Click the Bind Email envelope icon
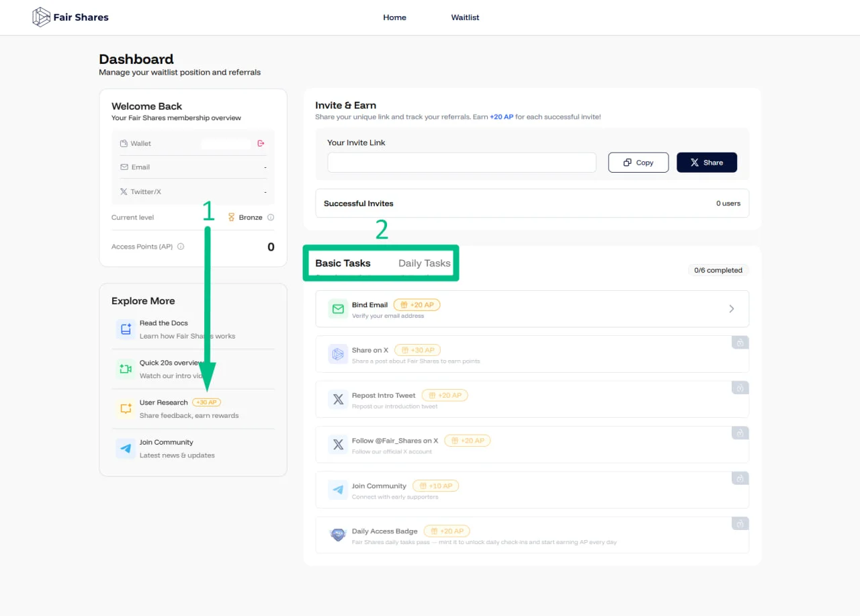This screenshot has height=616, width=860. [338, 309]
